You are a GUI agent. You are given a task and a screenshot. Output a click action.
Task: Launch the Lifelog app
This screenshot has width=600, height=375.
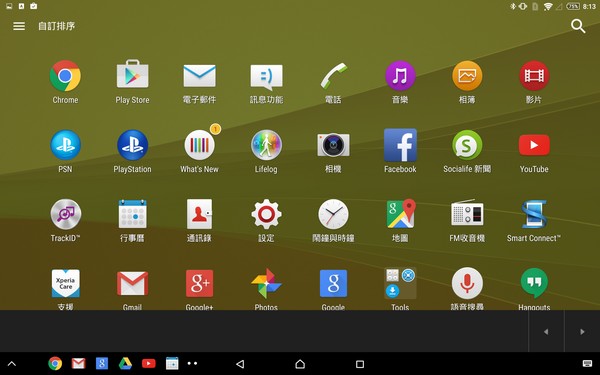tap(266, 145)
